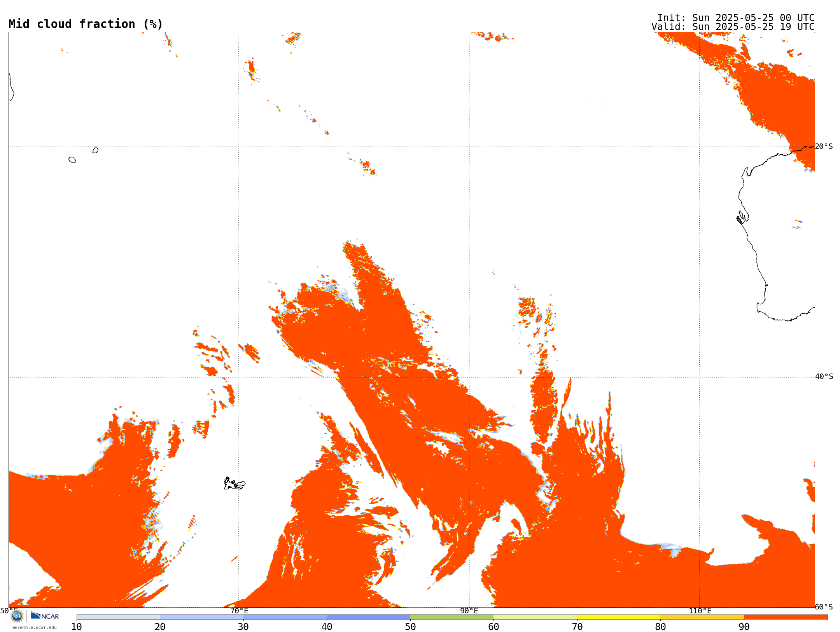Click the 40°S latitude label
The width and height of the screenshot is (840, 632).
pyautogui.click(x=824, y=377)
